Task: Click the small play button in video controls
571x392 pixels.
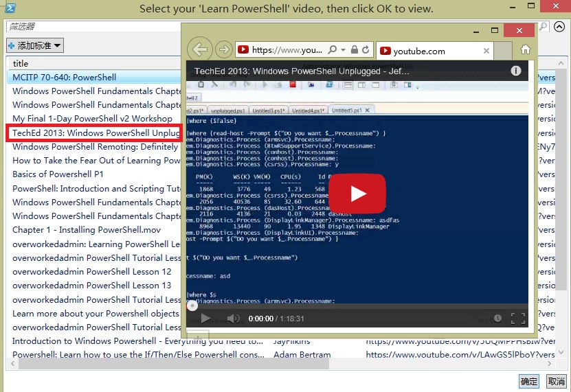Action: (205, 319)
